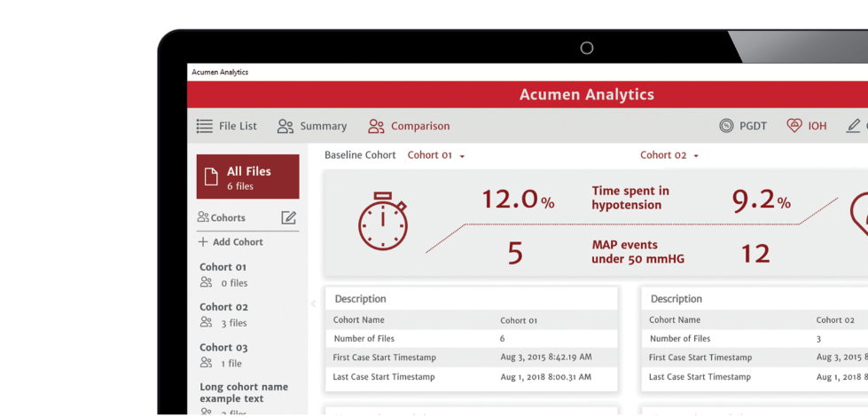This screenshot has width=868, height=417.
Task: Click the Number of Files value 6
Action: pyautogui.click(x=503, y=339)
